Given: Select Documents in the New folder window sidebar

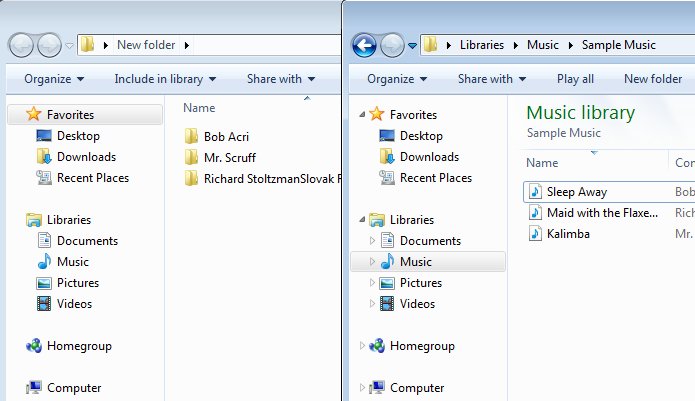Looking at the screenshot, I should (x=87, y=241).
